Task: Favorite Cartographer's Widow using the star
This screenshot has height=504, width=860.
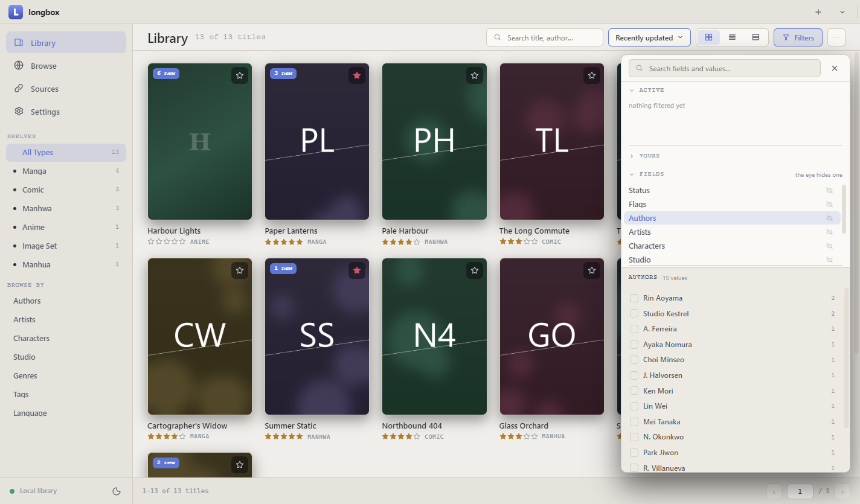Action: coord(240,270)
